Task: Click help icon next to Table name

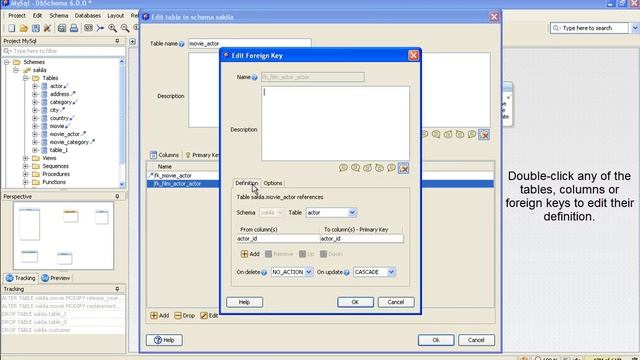Action: pyautogui.click(x=182, y=44)
